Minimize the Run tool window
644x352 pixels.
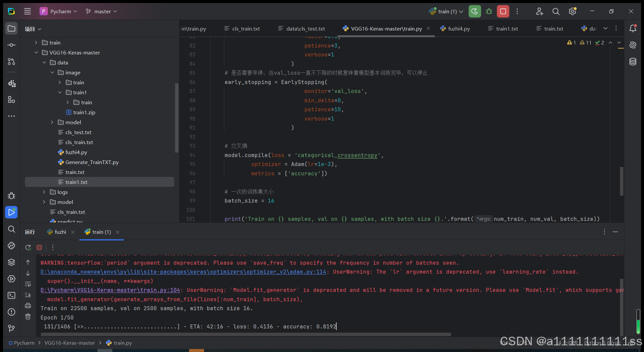click(x=615, y=232)
